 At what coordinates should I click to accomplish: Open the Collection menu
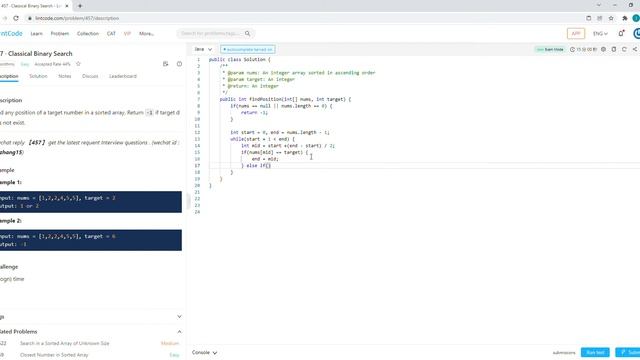coord(88,33)
